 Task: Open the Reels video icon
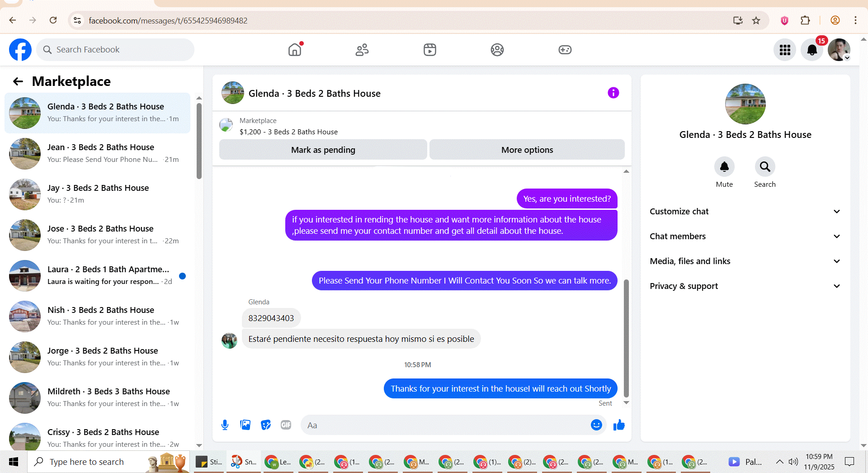pyautogui.click(x=430, y=50)
